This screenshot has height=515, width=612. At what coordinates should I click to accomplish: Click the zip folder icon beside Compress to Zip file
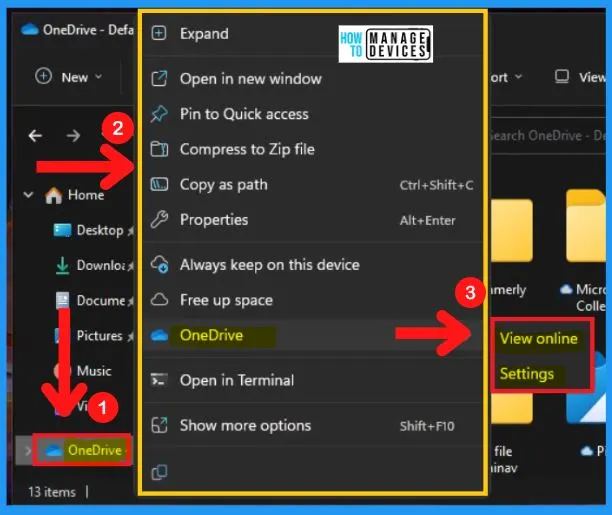point(159,149)
